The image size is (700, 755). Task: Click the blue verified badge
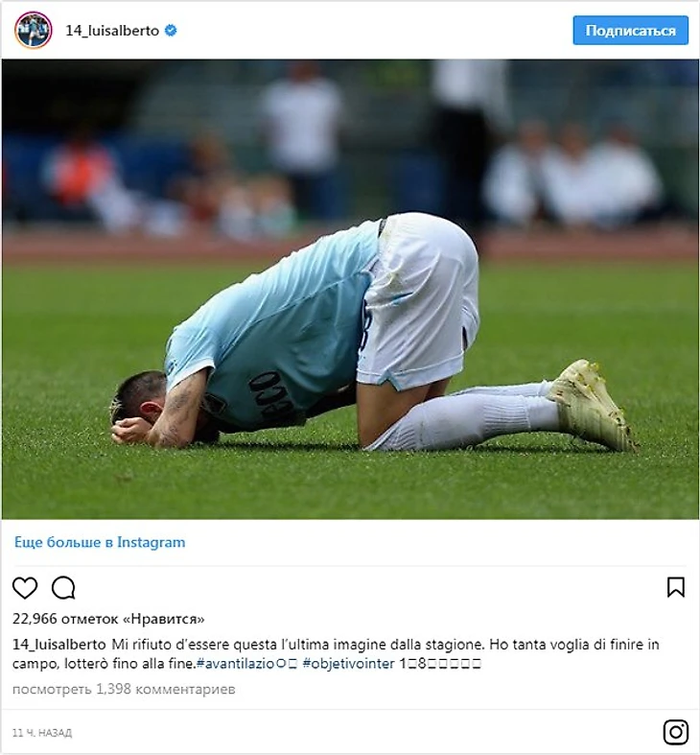tap(171, 31)
